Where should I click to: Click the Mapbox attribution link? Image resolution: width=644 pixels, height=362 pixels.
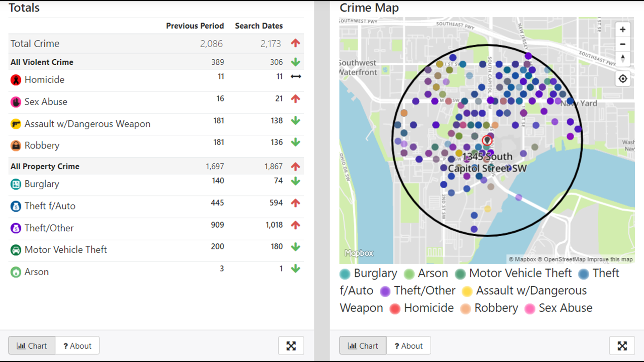click(522, 259)
